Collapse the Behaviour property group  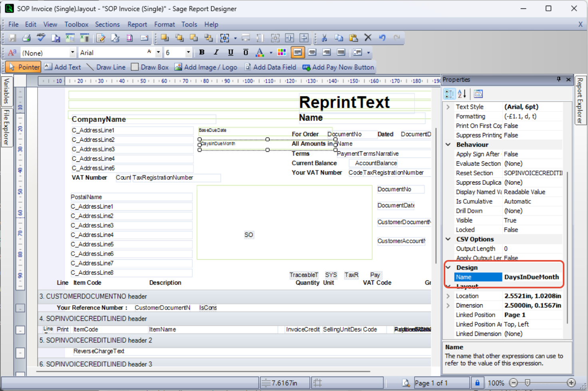pyautogui.click(x=448, y=145)
